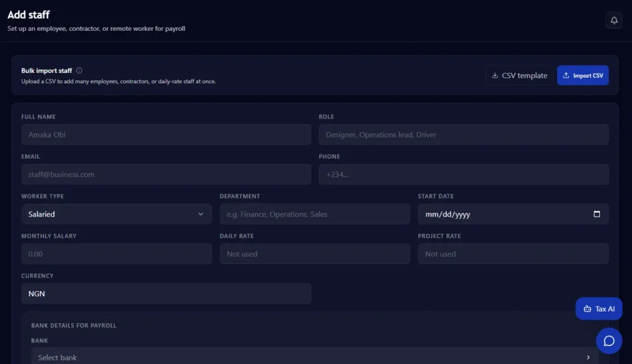Click into the Role input field
The width and height of the screenshot is (632, 364).
464,134
